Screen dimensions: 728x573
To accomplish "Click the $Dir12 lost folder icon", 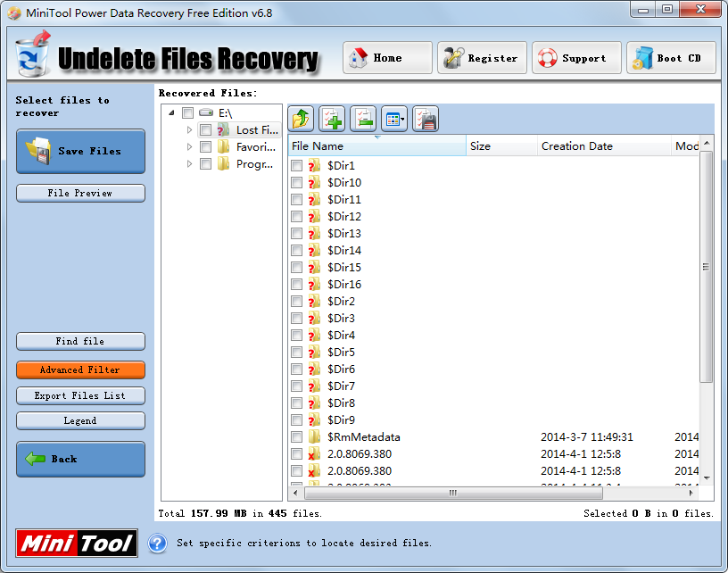I will coord(314,216).
